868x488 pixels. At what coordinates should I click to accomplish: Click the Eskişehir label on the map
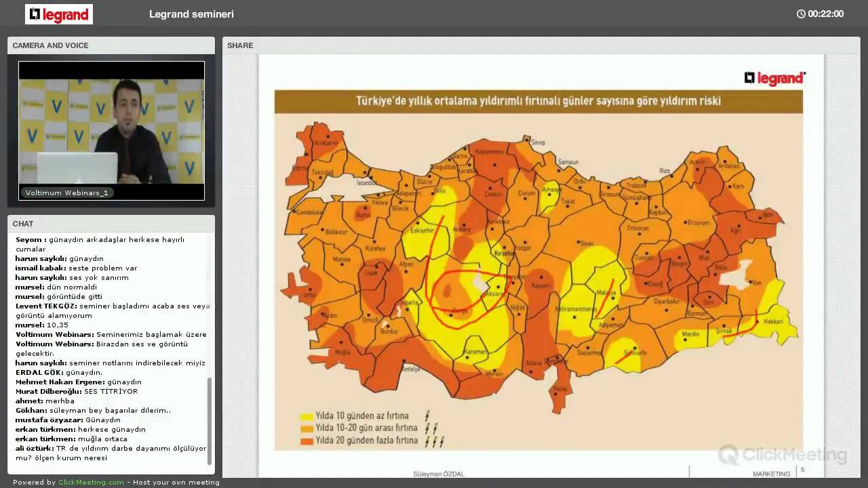[x=422, y=230]
